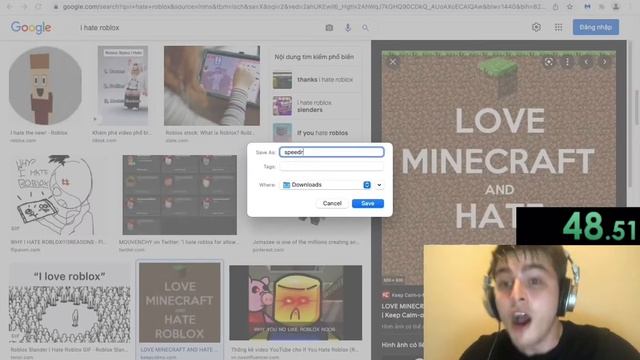The width and height of the screenshot is (640, 360).
Task: Click the Tags input field
Action: click(x=331, y=167)
